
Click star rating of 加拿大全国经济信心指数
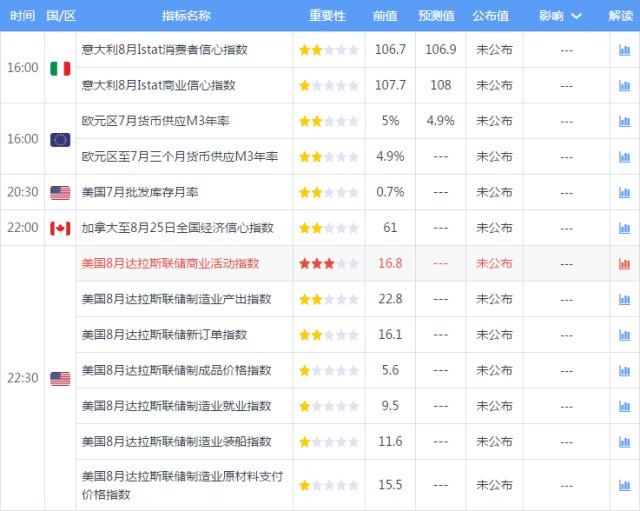(x=329, y=228)
